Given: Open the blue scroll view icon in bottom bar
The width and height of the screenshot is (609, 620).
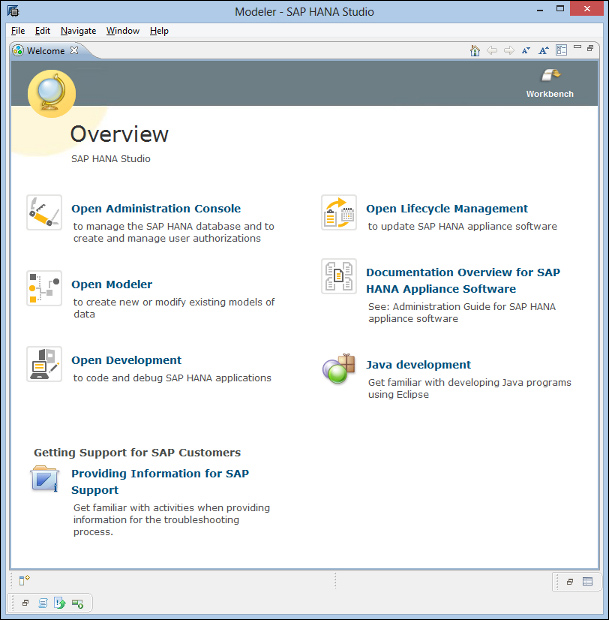Looking at the screenshot, I should [43, 603].
